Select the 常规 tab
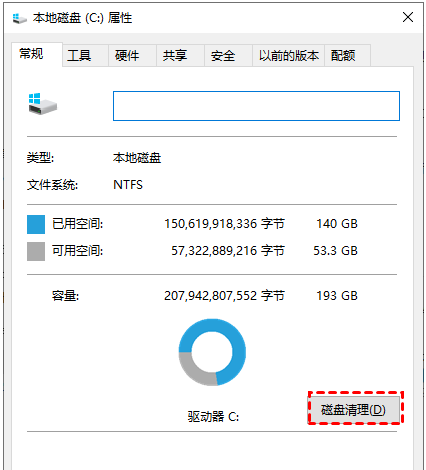This screenshot has width=426, height=470. click(x=37, y=54)
